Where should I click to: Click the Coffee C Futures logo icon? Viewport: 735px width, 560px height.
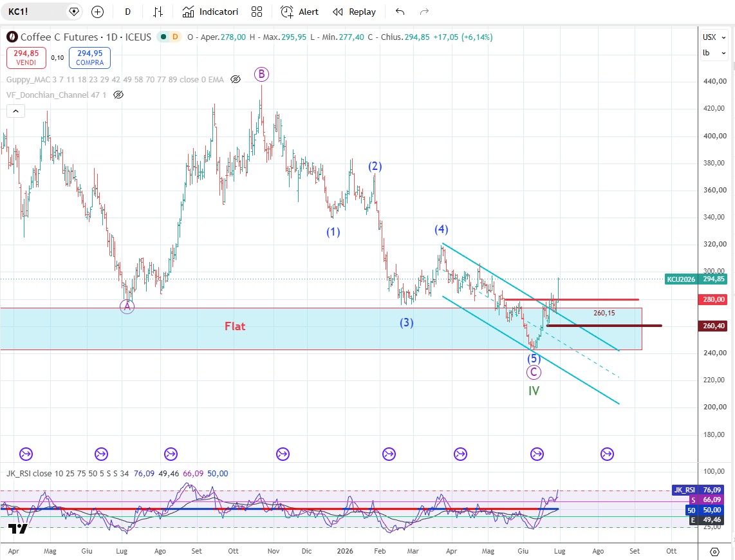(x=12, y=37)
